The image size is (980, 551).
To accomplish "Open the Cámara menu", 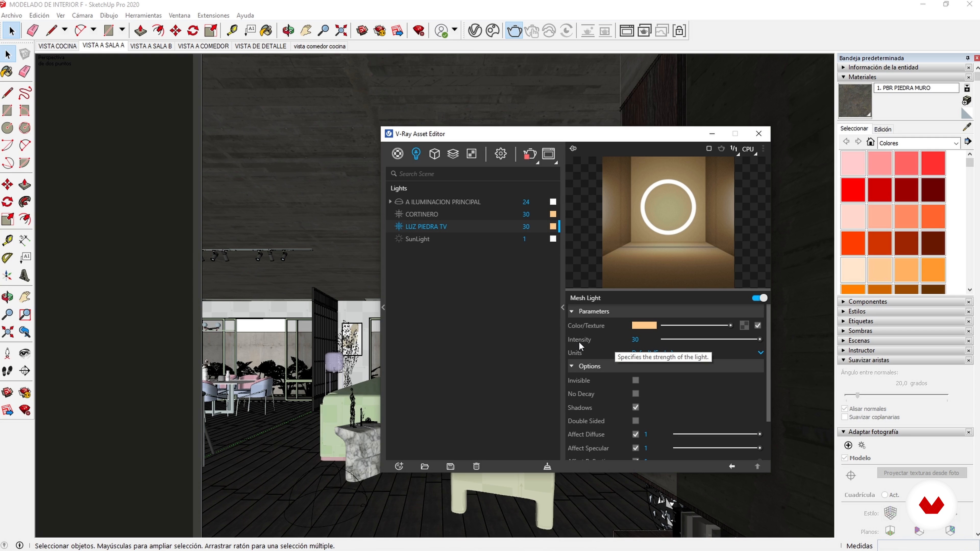I will point(82,16).
